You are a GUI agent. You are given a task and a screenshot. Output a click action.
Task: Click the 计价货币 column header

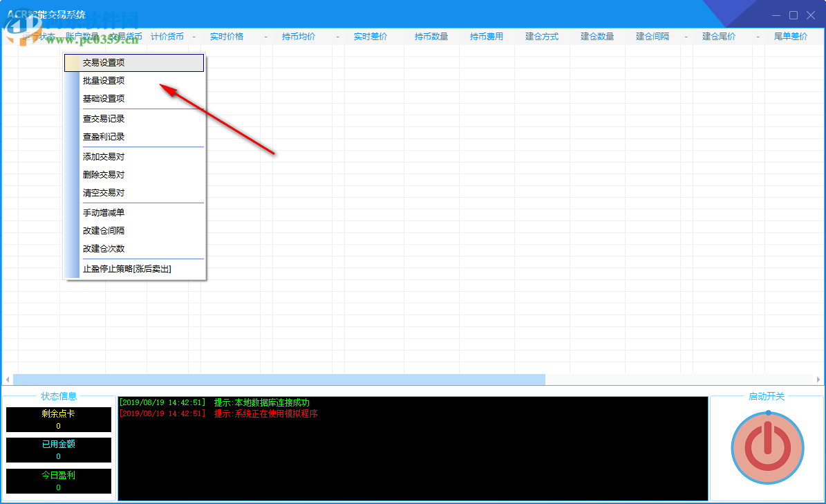[x=167, y=37]
